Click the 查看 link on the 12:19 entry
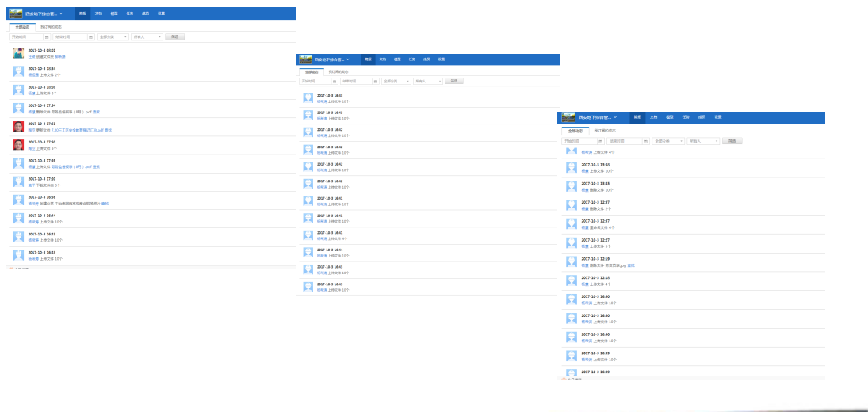Viewport: 868px width, 412px height. (631, 265)
